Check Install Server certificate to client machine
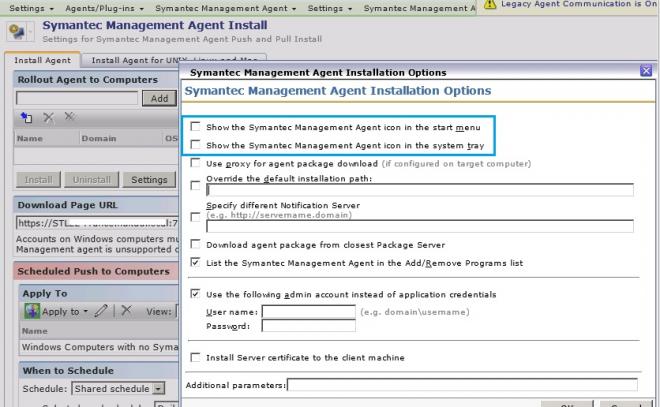Screen dimensions: 660x407 195,357
